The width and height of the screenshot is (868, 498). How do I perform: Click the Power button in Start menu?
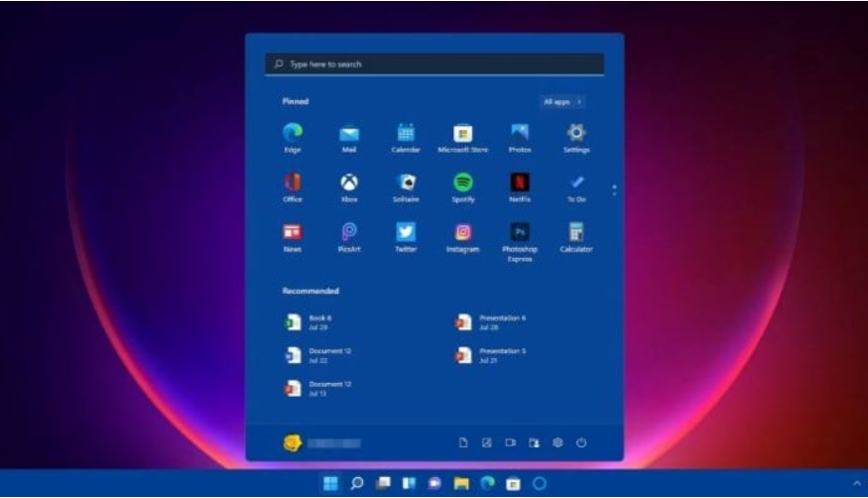point(581,442)
